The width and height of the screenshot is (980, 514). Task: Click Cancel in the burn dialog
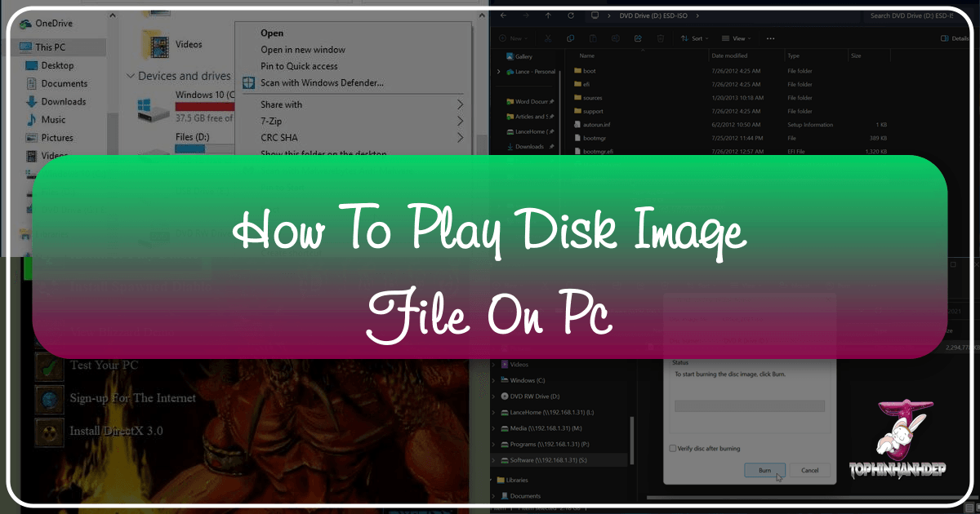[809, 471]
